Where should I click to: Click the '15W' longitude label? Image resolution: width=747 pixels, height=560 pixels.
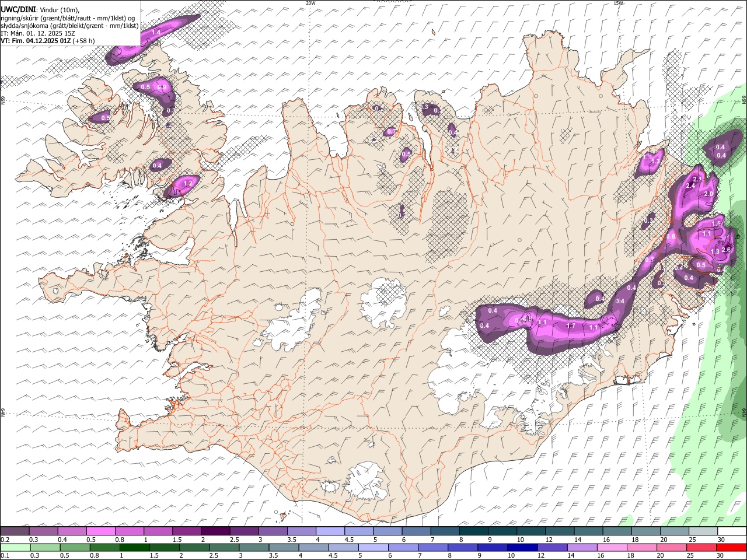pyautogui.click(x=618, y=3)
